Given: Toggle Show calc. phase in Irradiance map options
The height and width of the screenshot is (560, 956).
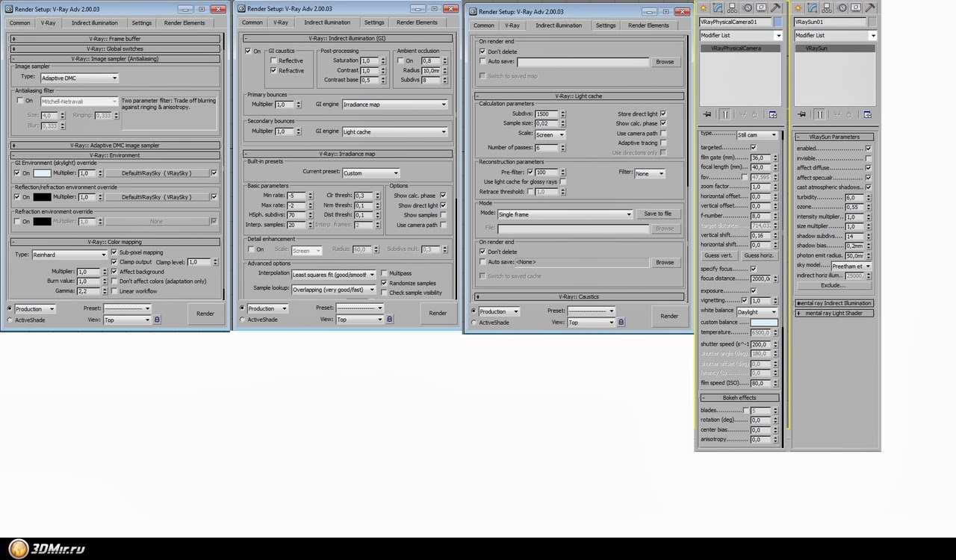Looking at the screenshot, I should click(443, 196).
